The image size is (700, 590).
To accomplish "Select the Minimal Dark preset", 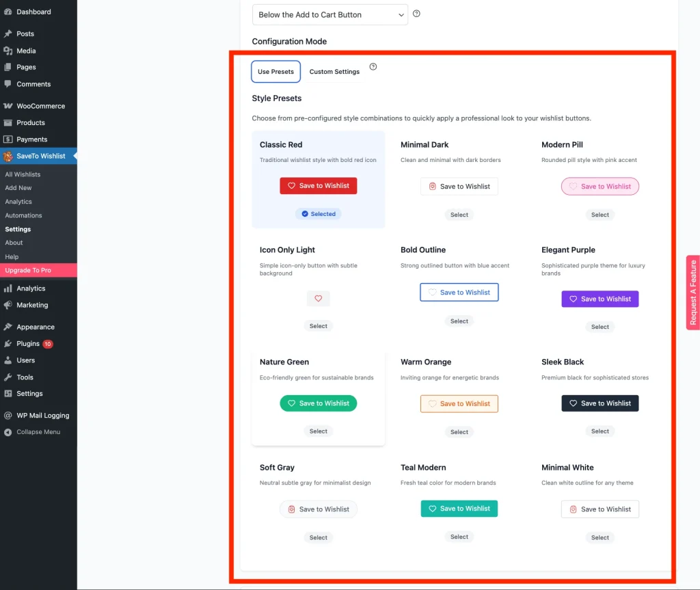I will tap(459, 215).
